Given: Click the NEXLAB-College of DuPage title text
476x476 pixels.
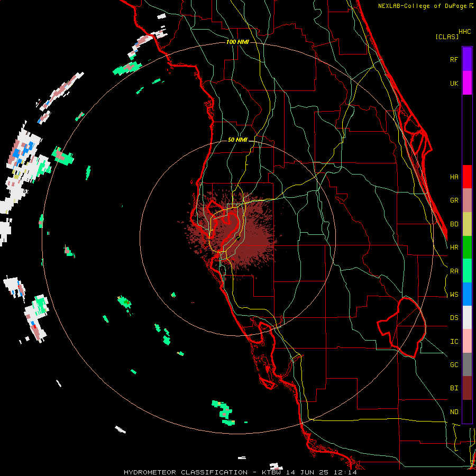Looking at the screenshot, I should pos(423,6).
